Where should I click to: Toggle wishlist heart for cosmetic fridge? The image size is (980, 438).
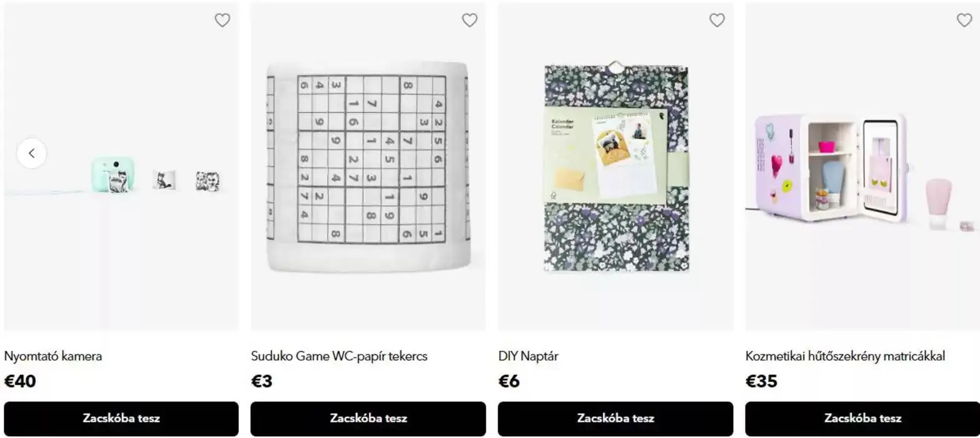coord(964,21)
